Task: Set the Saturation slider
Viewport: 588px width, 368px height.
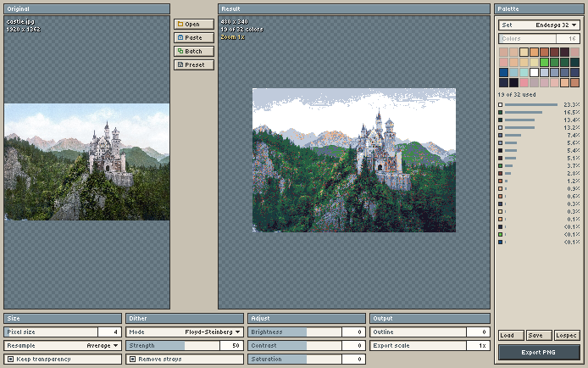Action: [295, 360]
